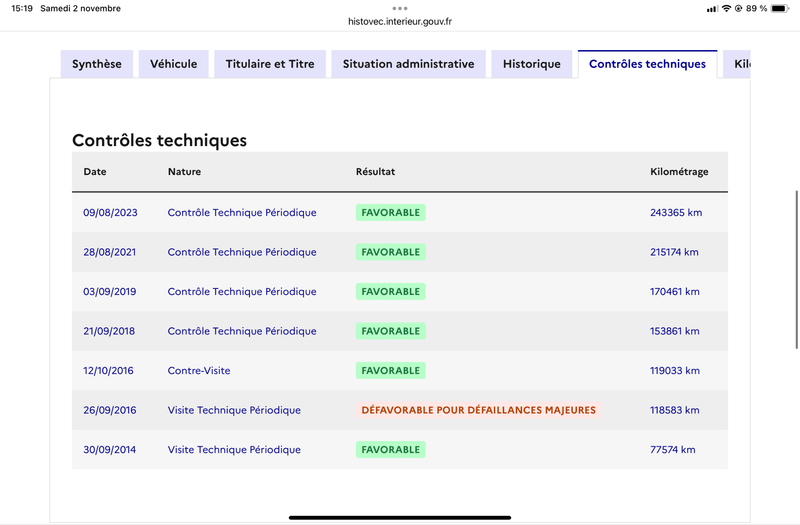Tap the cellular signal bars icon
Image resolution: width=800 pixels, height=525 pixels.
click(x=712, y=9)
